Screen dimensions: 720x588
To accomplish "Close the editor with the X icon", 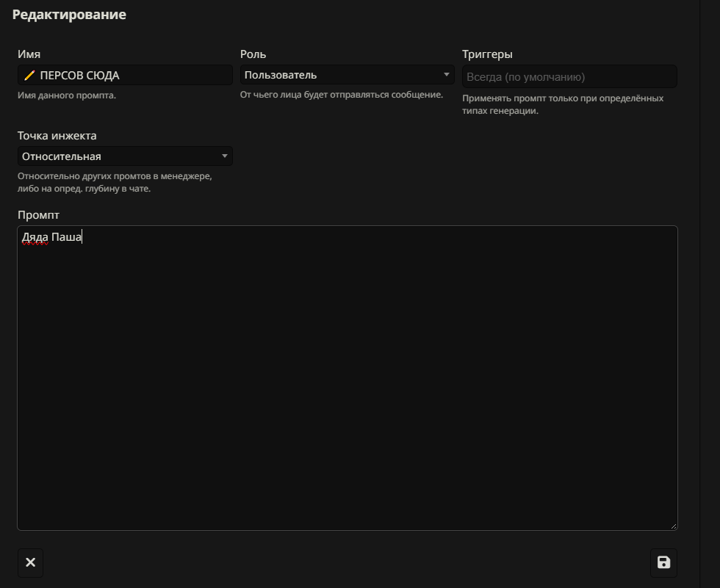I will (30, 563).
